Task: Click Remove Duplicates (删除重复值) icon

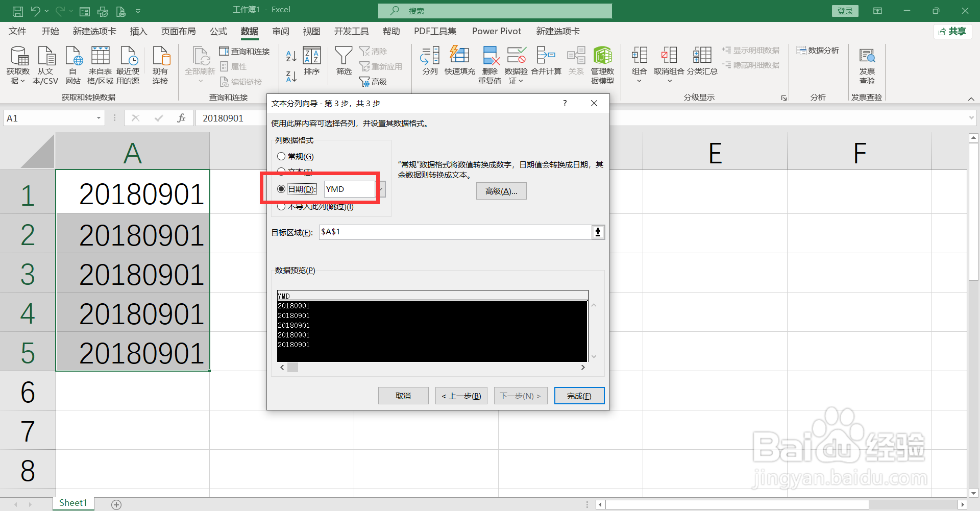Action: 490,56
